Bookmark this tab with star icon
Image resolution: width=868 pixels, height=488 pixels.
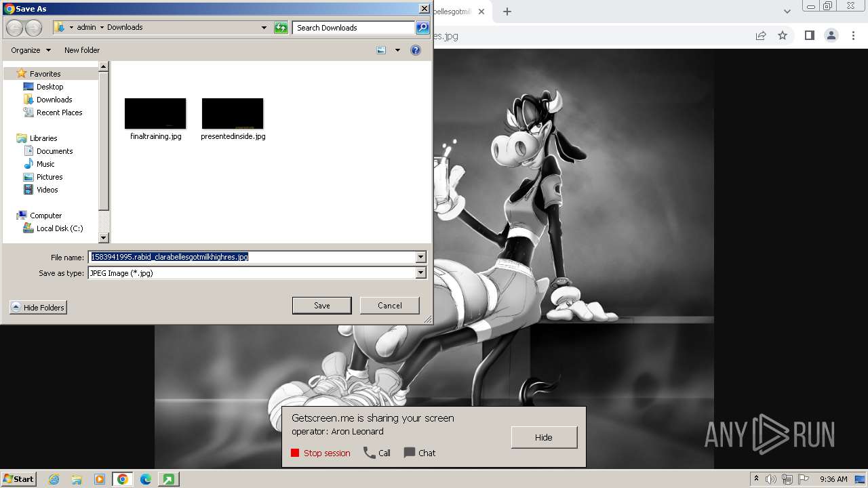(783, 36)
